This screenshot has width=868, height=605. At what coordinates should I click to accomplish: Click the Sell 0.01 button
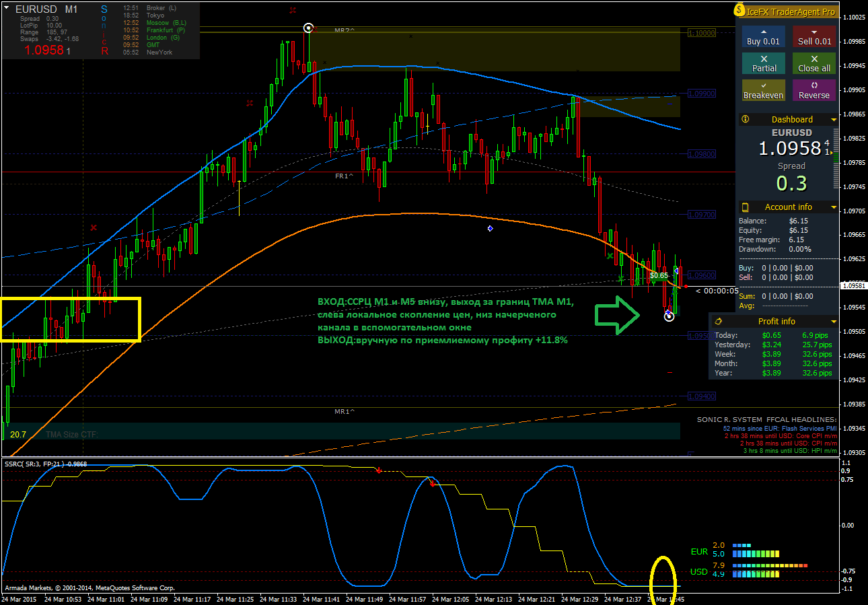point(814,36)
